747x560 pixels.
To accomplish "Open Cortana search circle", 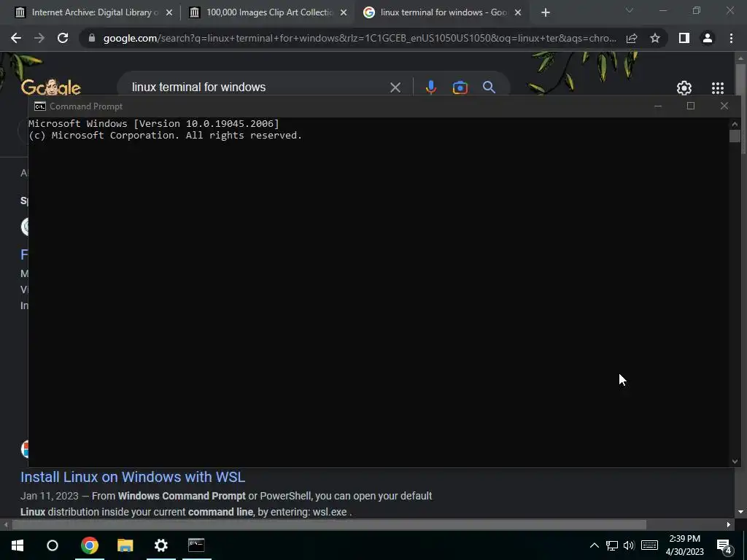I will click(53, 545).
